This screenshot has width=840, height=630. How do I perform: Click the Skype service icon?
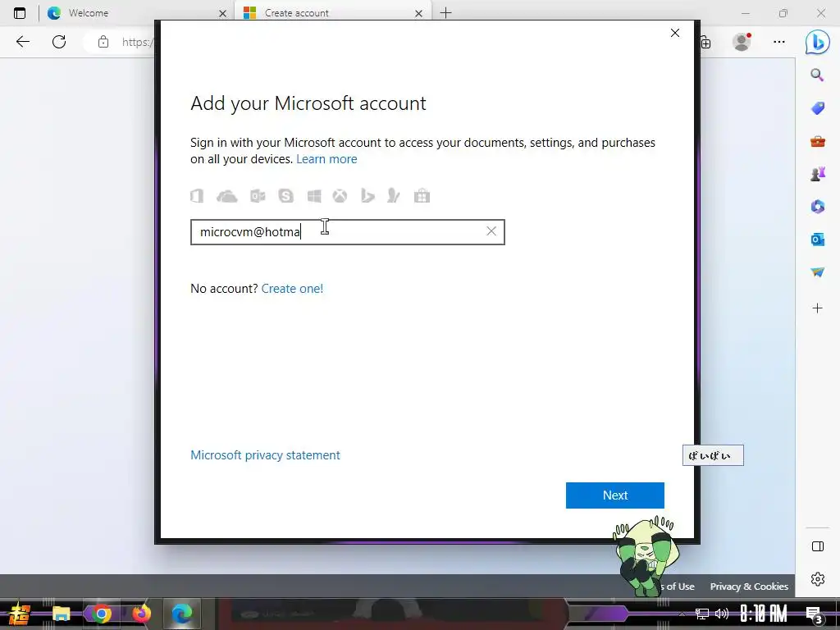286,196
